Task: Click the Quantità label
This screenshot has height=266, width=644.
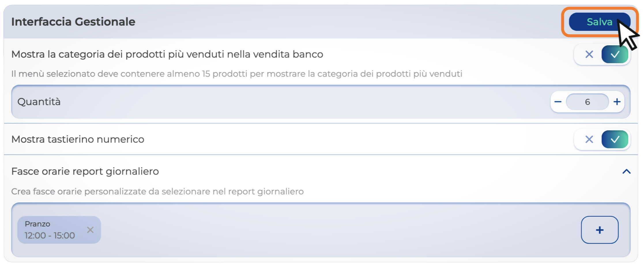Action: point(39,102)
